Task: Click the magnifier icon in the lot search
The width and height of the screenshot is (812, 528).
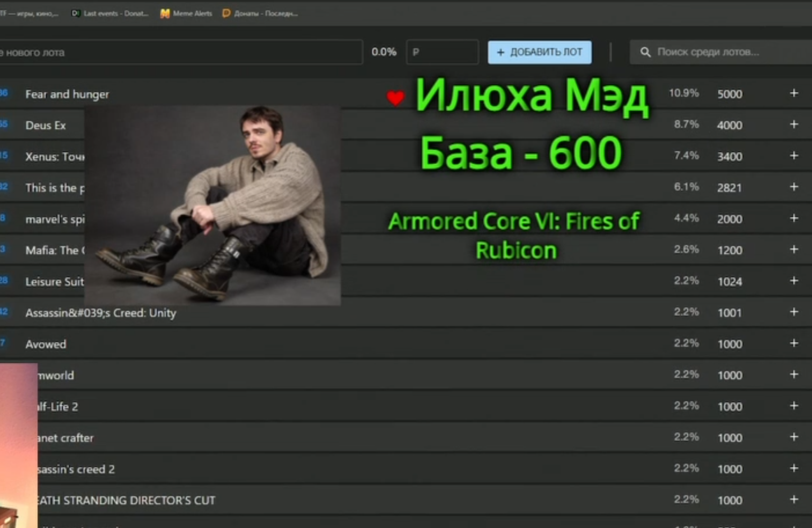Action: [x=645, y=52]
